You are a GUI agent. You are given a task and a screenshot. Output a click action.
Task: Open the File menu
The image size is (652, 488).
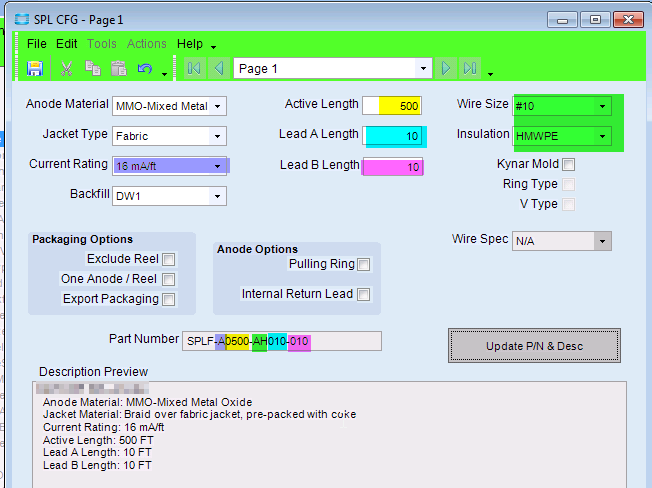[37, 44]
